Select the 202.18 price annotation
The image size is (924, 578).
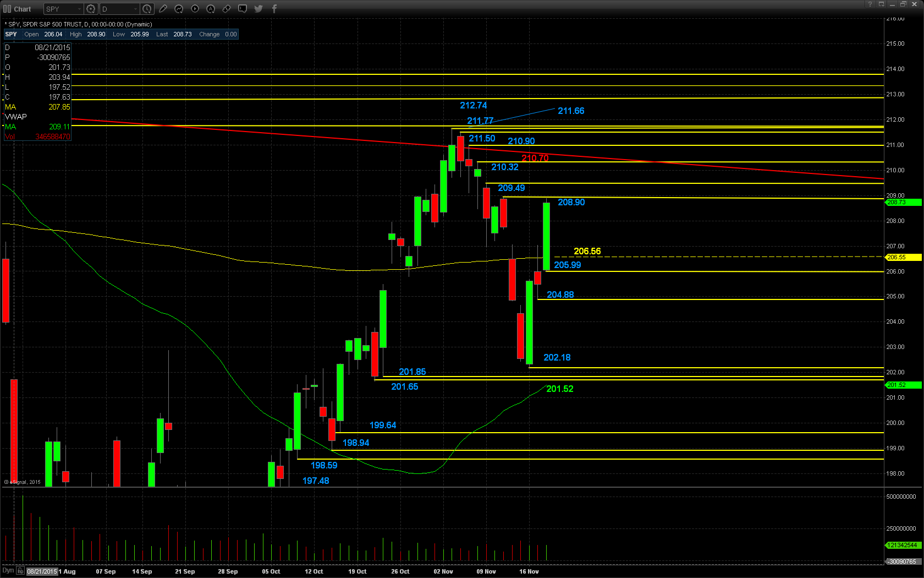coord(557,357)
